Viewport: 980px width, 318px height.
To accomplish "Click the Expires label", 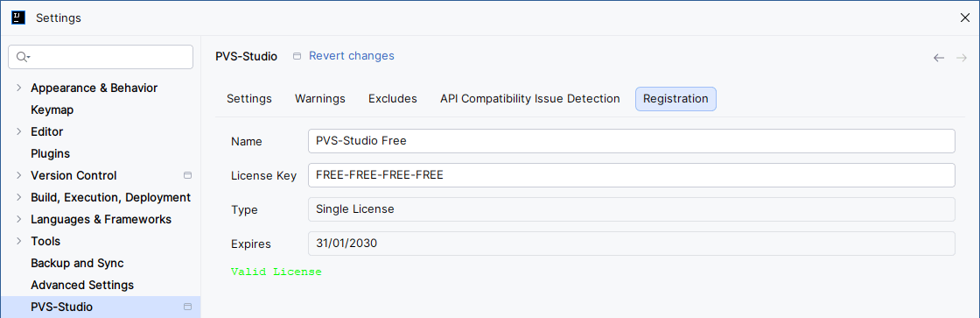I will pyautogui.click(x=250, y=244).
